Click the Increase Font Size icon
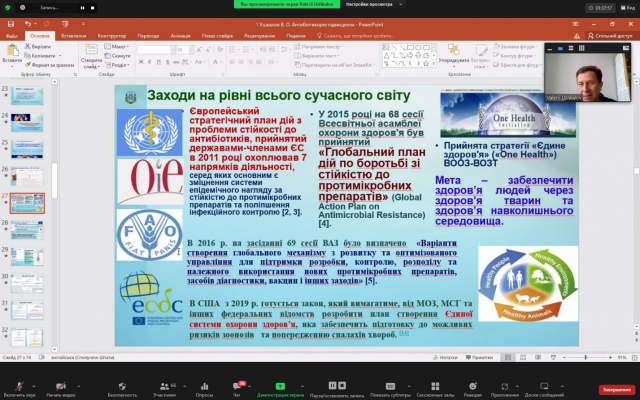The height and width of the screenshot is (400, 640). [199, 50]
